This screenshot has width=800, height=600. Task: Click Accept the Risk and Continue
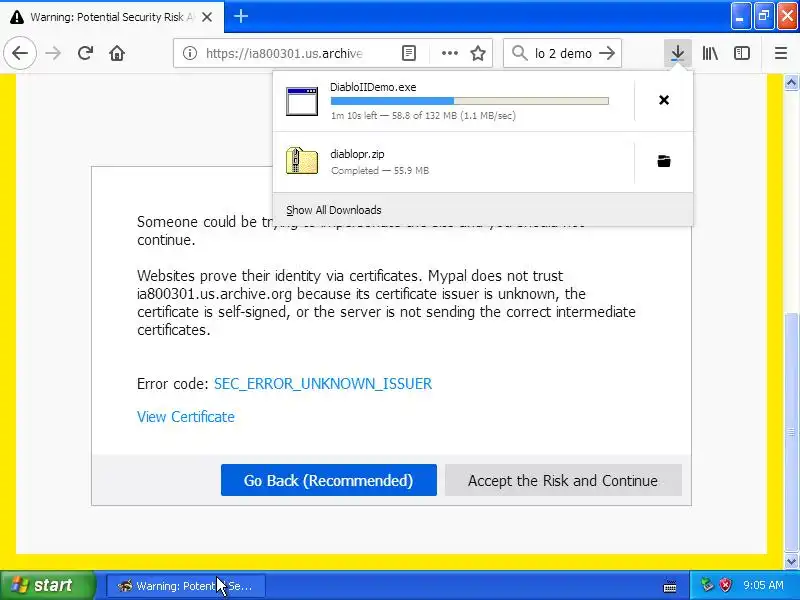563,480
